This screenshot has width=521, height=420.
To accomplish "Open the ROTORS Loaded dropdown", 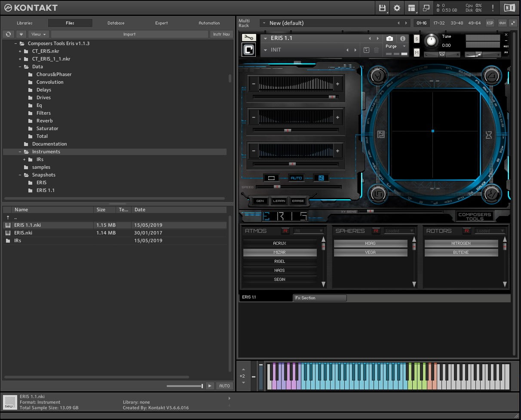I will pos(490,231).
